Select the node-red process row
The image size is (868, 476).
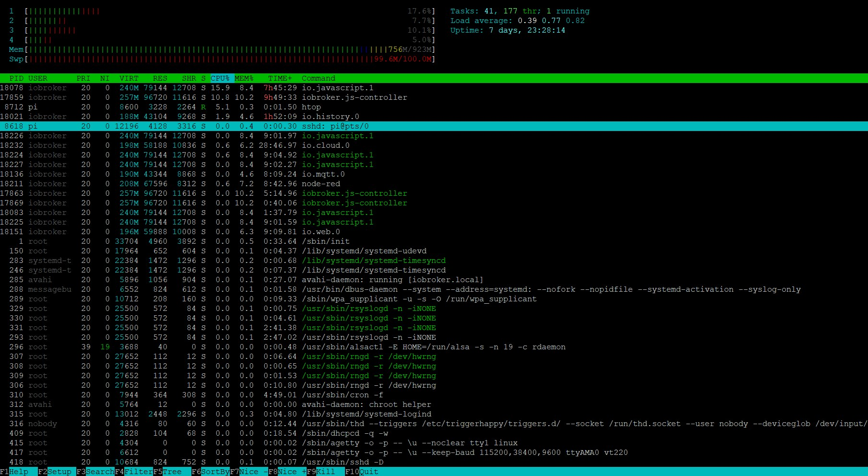[434, 184]
